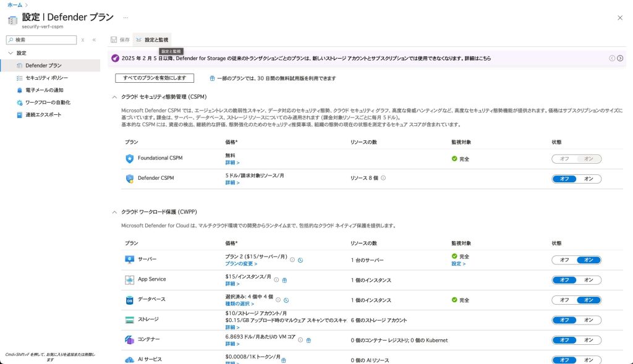633x364 pixels.
Task: Click the Enable All Plans button
Action: point(155,78)
